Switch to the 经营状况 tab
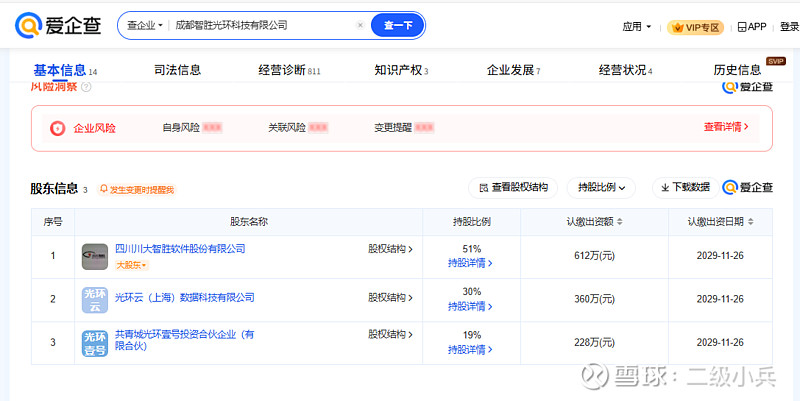The height and width of the screenshot is (401, 800). tap(625, 70)
